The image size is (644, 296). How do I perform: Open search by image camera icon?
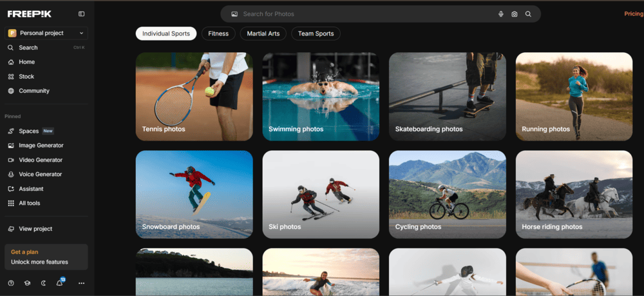click(515, 14)
